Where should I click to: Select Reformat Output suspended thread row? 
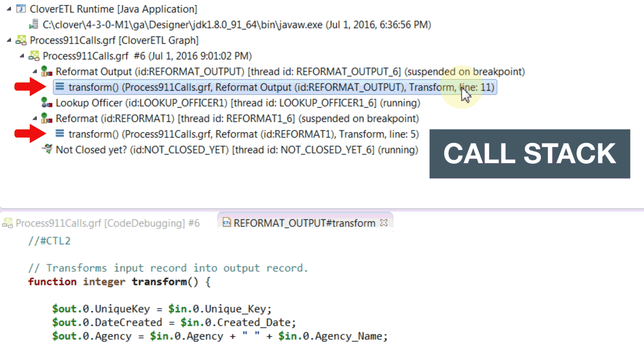tap(290, 72)
